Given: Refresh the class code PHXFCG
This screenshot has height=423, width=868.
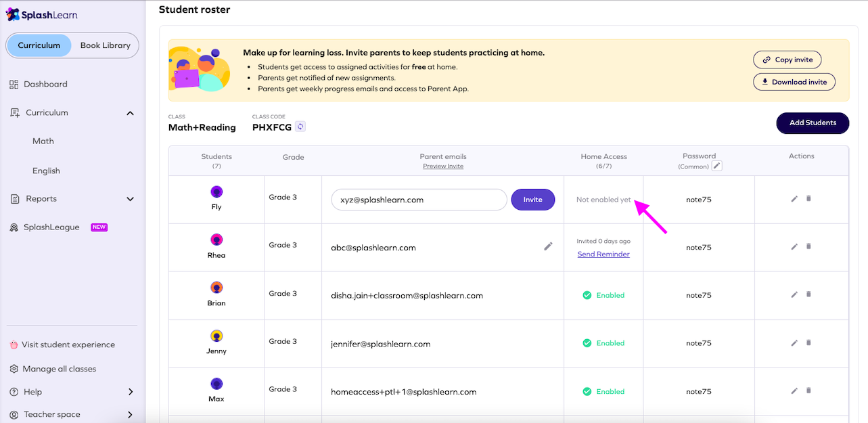Looking at the screenshot, I should point(300,127).
